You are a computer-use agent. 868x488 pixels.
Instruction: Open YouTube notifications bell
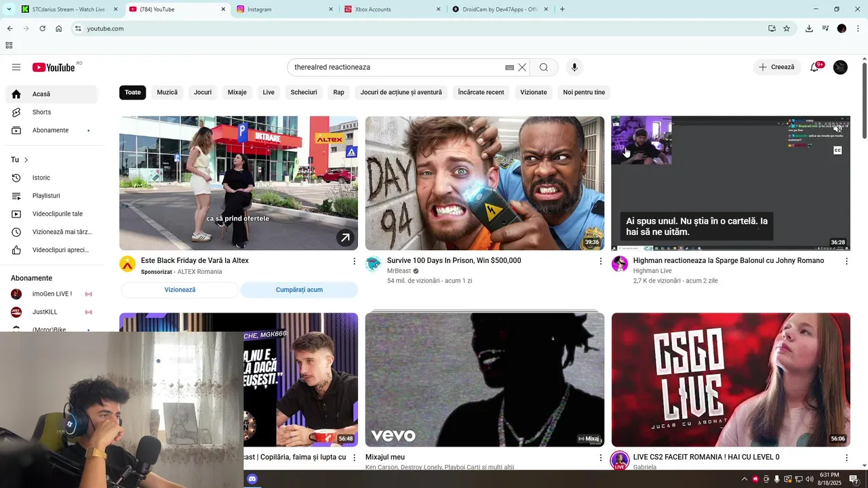point(814,67)
